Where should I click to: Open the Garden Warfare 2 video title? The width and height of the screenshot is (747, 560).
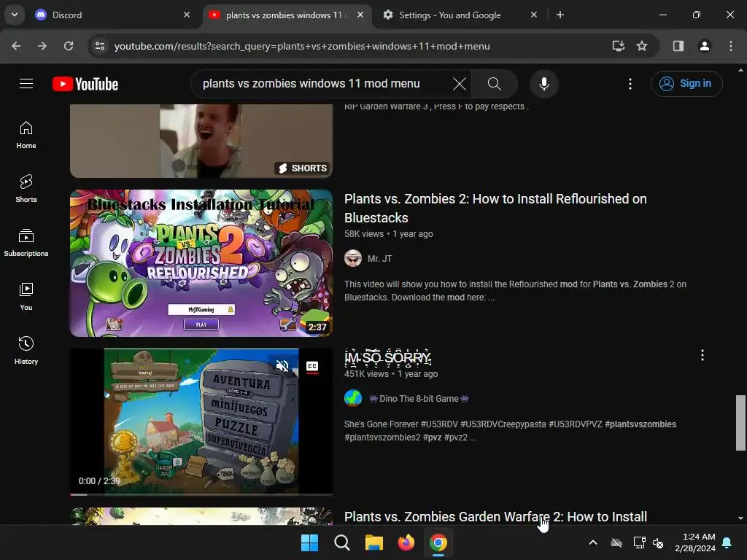click(x=495, y=517)
